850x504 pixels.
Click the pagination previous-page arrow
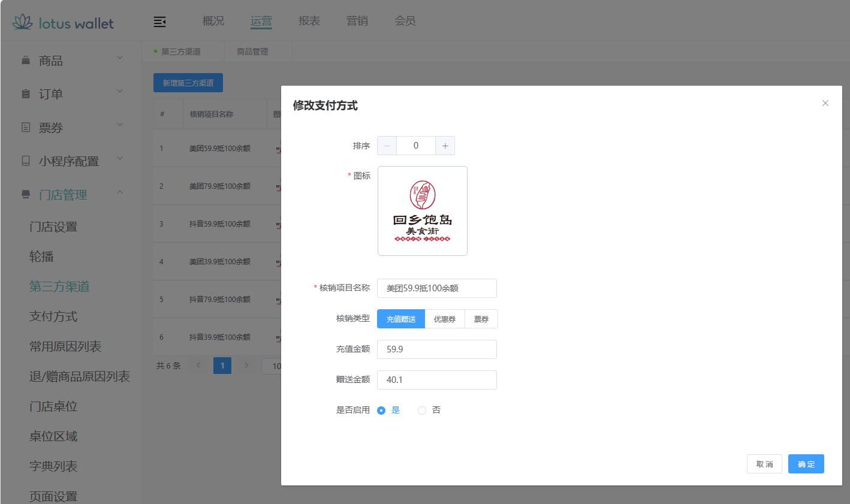198,366
